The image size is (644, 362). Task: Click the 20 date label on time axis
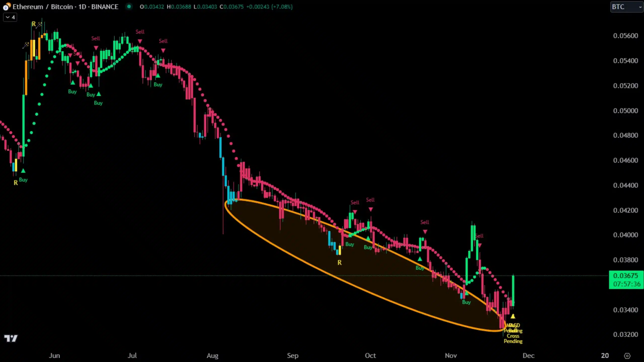point(605,356)
